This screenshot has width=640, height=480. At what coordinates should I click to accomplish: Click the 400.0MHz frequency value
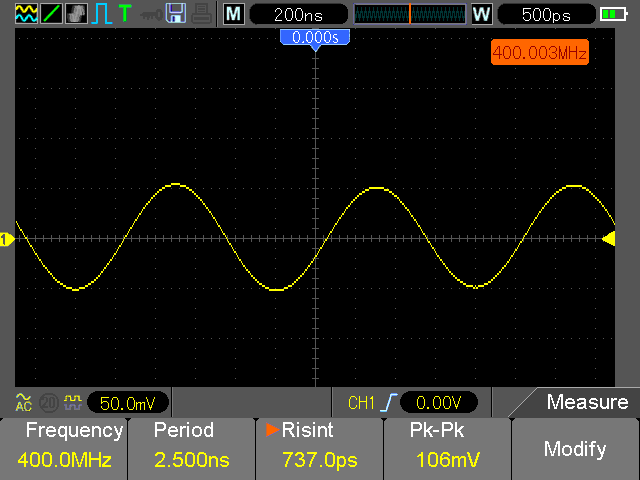pyautogui.click(x=64, y=460)
